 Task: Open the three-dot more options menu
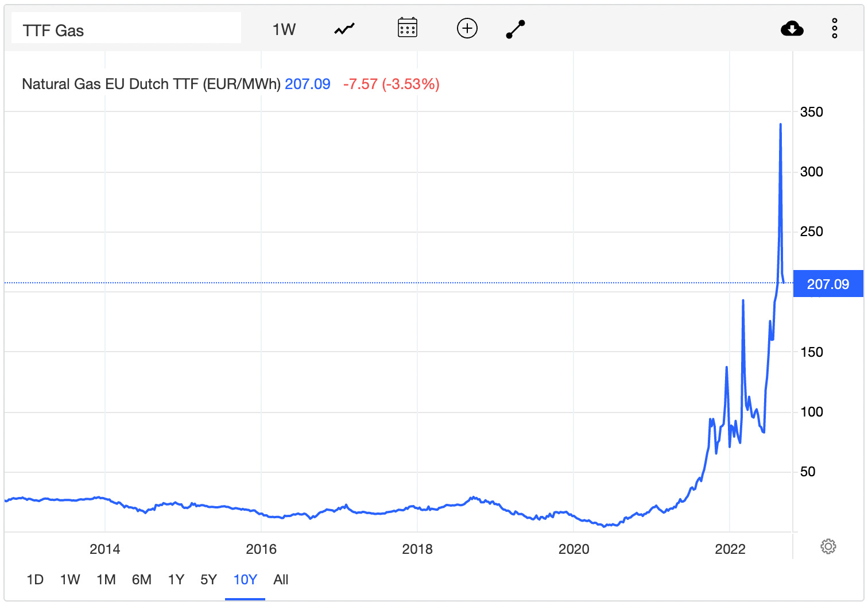[x=835, y=28]
